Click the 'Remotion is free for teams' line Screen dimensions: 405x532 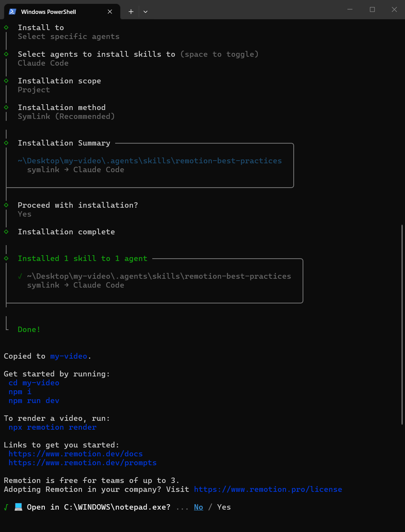pos(92,480)
